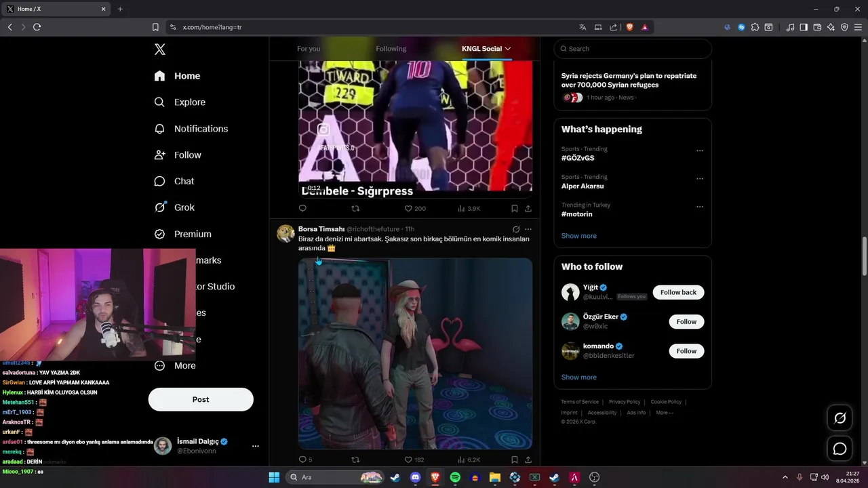Open the floating Grok button

[840, 418]
